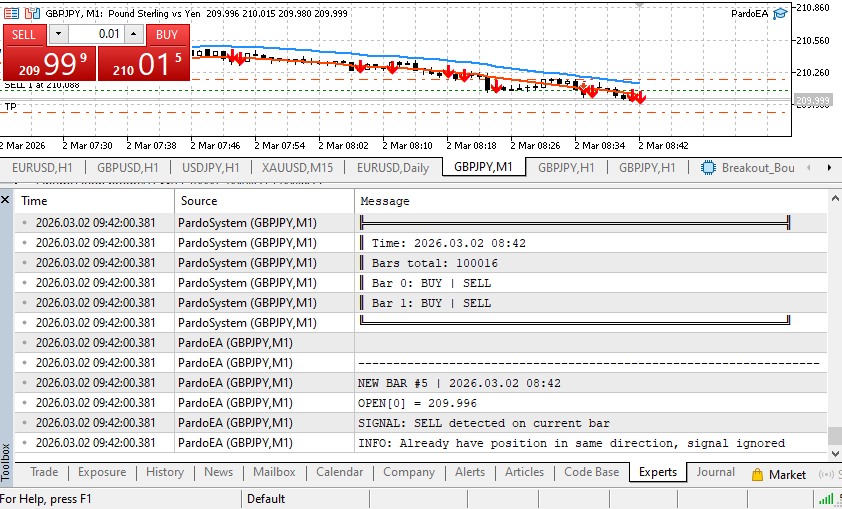The image size is (842, 509).
Task: Click 'For Help, press F1' status text
Action: (46, 499)
